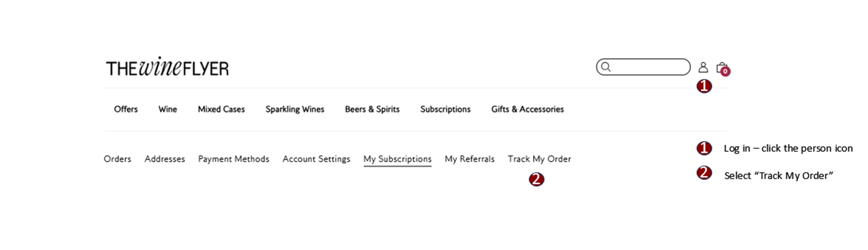Open the shopping bag cart icon
Image resolution: width=868 pixels, height=250 pixels.
click(721, 68)
